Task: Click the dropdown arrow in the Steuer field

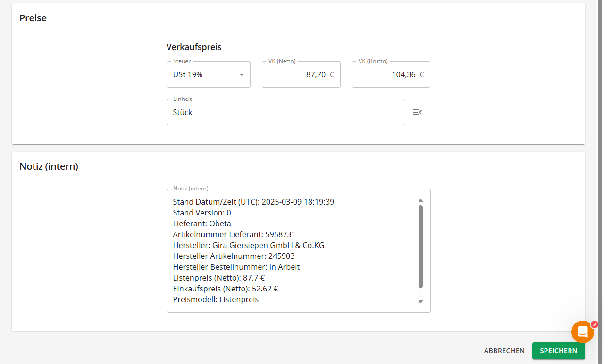Action: coord(241,74)
